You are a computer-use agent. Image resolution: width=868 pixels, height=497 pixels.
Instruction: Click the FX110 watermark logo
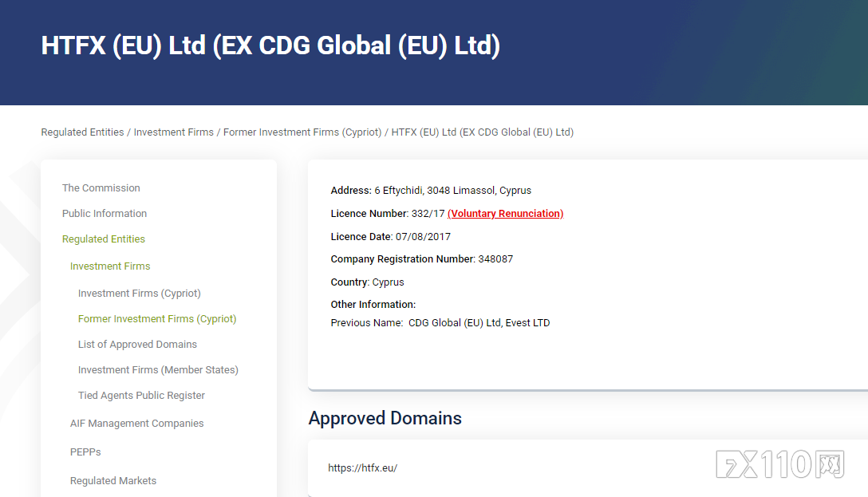coord(779,464)
